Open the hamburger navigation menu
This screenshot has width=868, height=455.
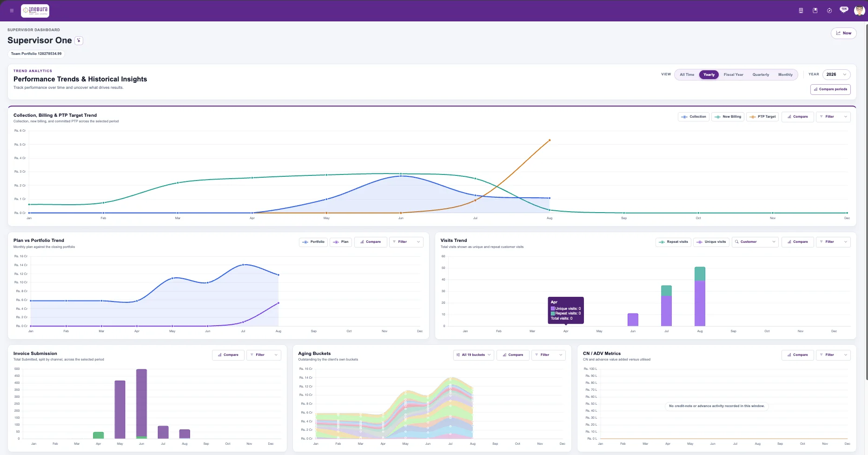coord(12,10)
